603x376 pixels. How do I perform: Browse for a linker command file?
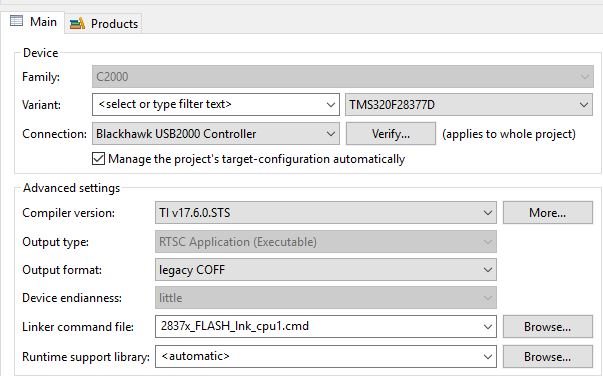point(548,327)
